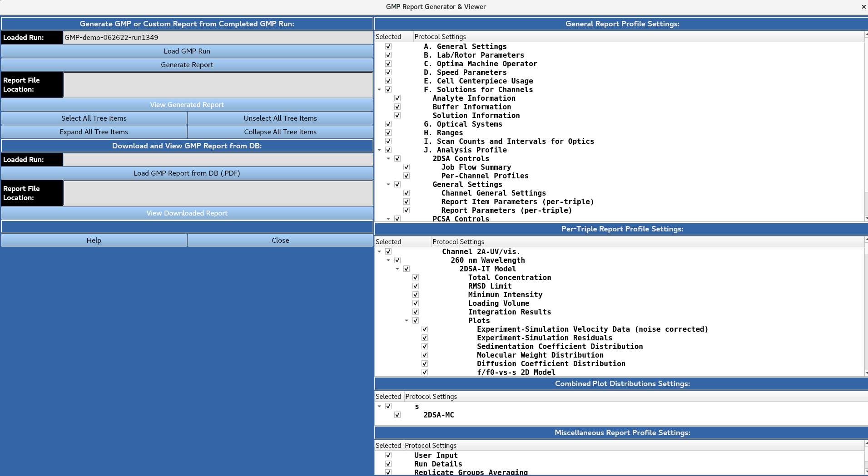Toggle the Run Details checkbox
The height and width of the screenshot is (476, 868).
388,463
